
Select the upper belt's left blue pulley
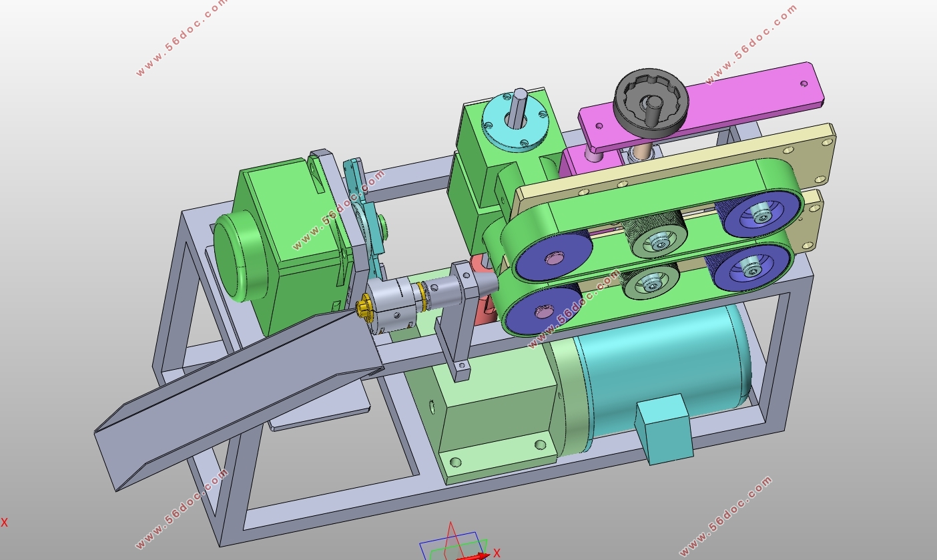pos(554,258)
